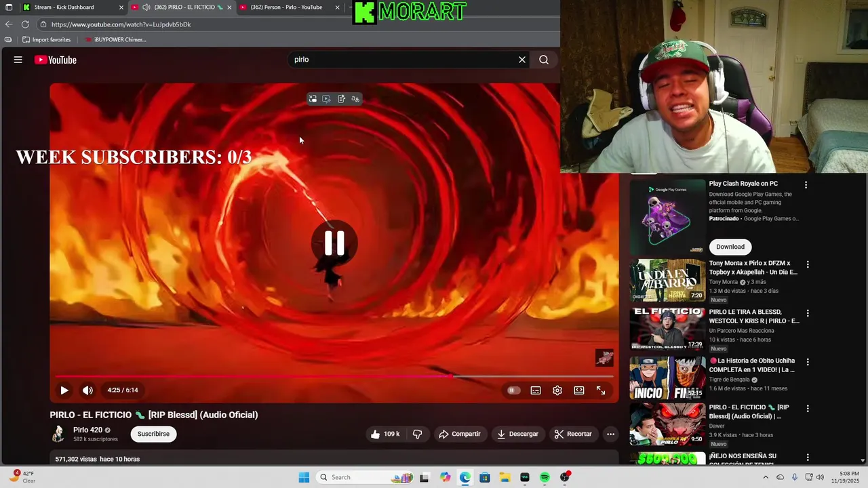Open the Pirlo 420 channel name link
868x488 pixels.
pos(87,430)
